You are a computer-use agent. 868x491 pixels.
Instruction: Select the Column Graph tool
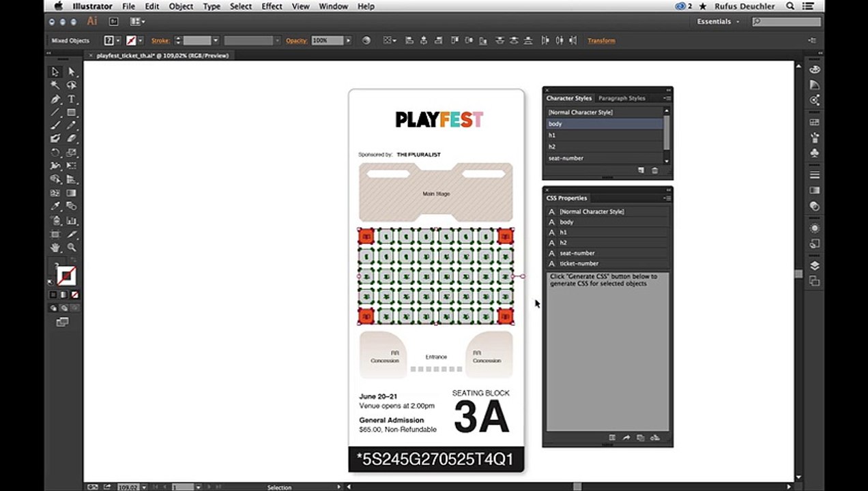[72, 221]
